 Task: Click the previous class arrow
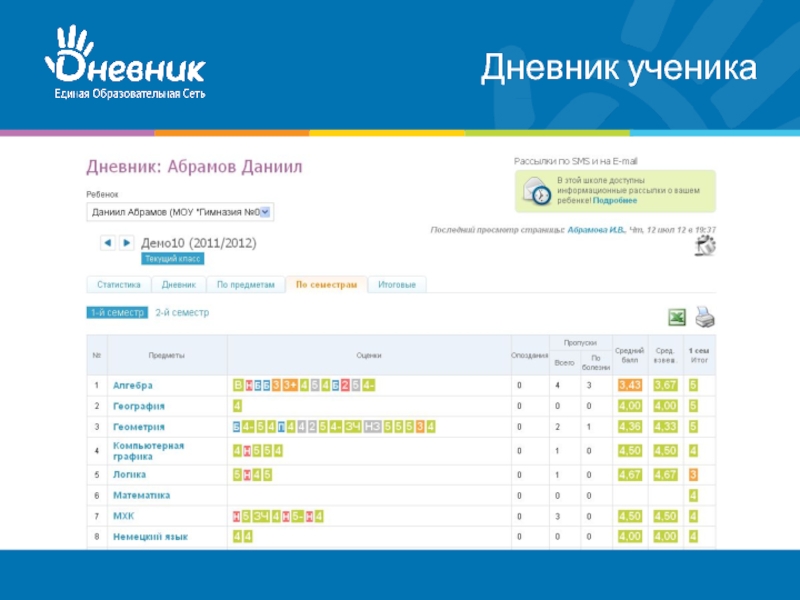tap(108, 243)
